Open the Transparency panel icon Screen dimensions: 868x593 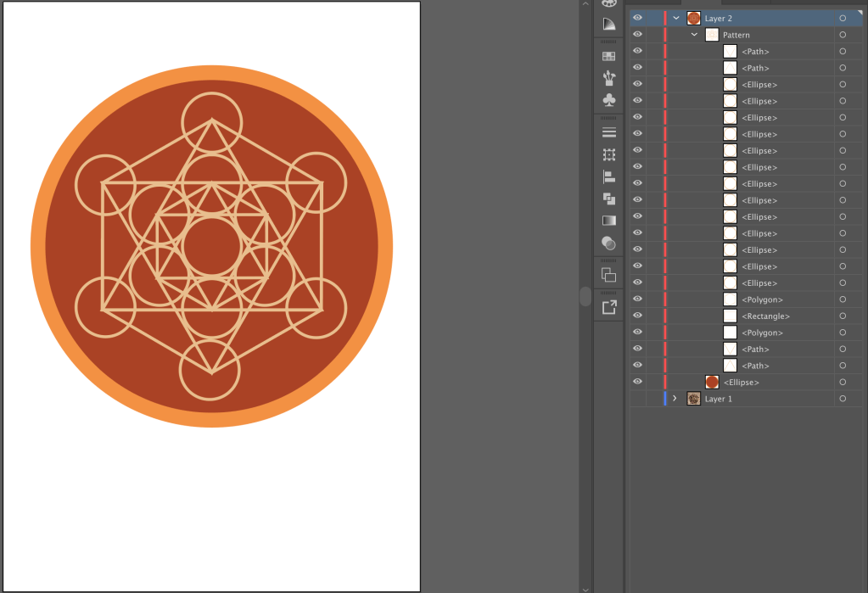[x=608, y=243]
